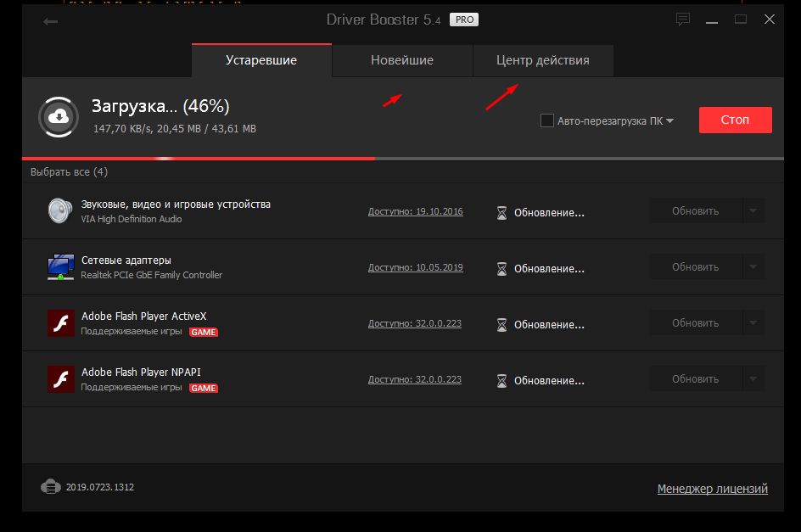Expand Обновить dropdown for Realtek controller
This screenshot has height=532, width=801.
(x=753, y=266)
